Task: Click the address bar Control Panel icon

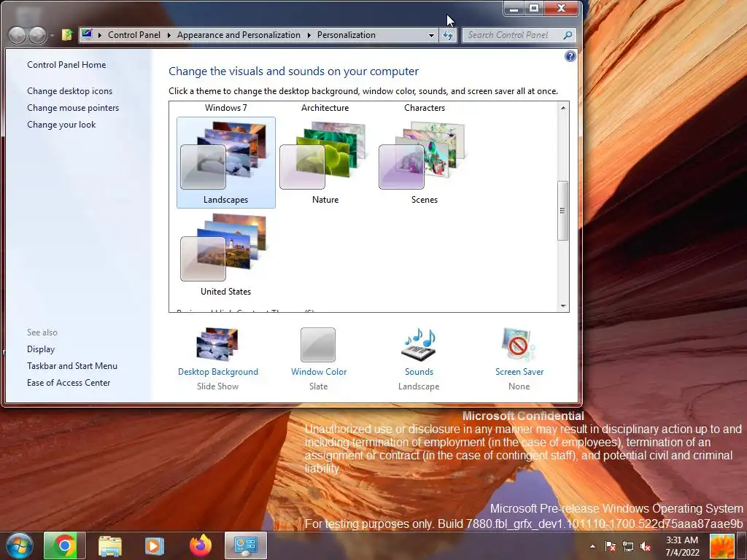Action: [87, 34]
